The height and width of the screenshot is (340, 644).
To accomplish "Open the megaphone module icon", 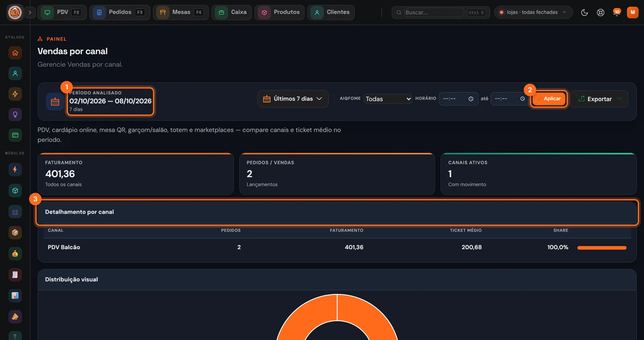I will [x=15, y=317].
